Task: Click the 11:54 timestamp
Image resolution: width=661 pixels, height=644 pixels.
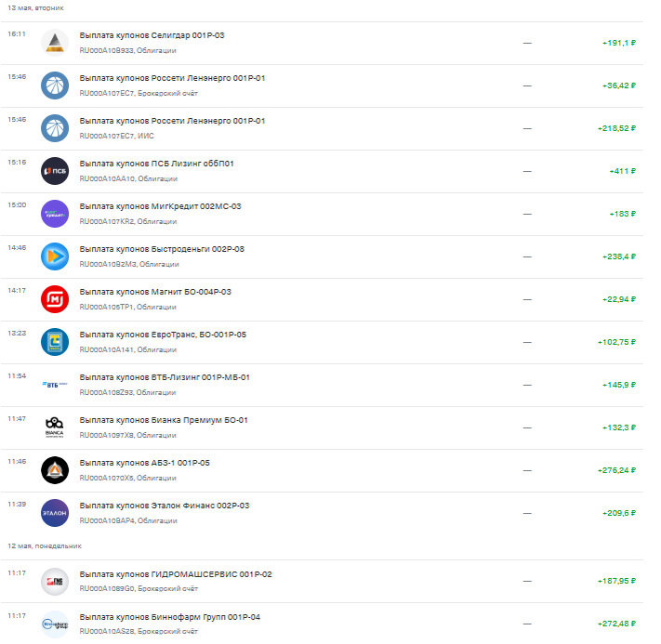Action: (x=17, y=376)
